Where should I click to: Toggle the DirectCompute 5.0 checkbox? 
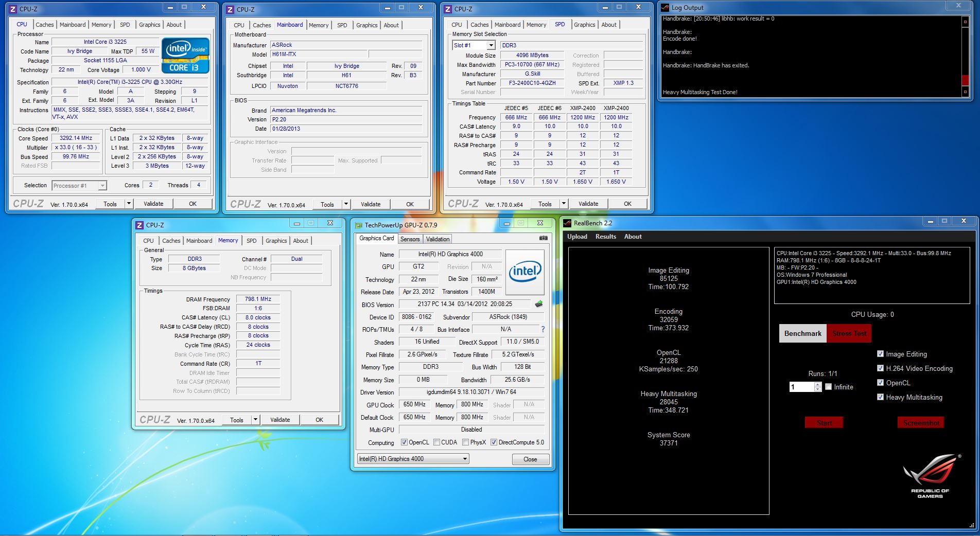click(x=494, y=442)
